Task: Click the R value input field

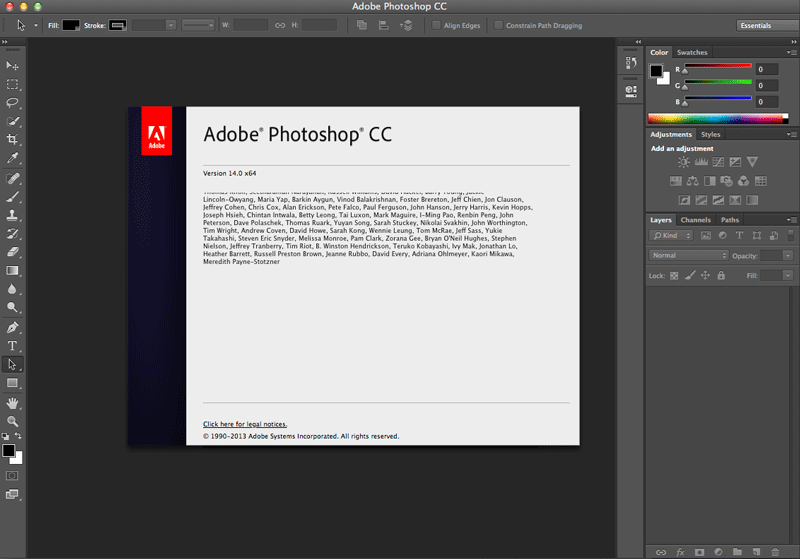Action: (766, 69)
